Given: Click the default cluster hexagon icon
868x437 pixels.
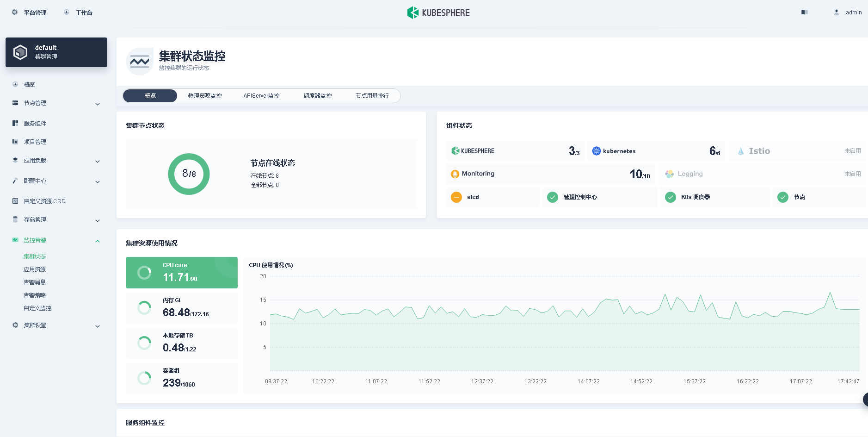Looking at the screenshot, I should pyautogui.click(x=20, y=52).
